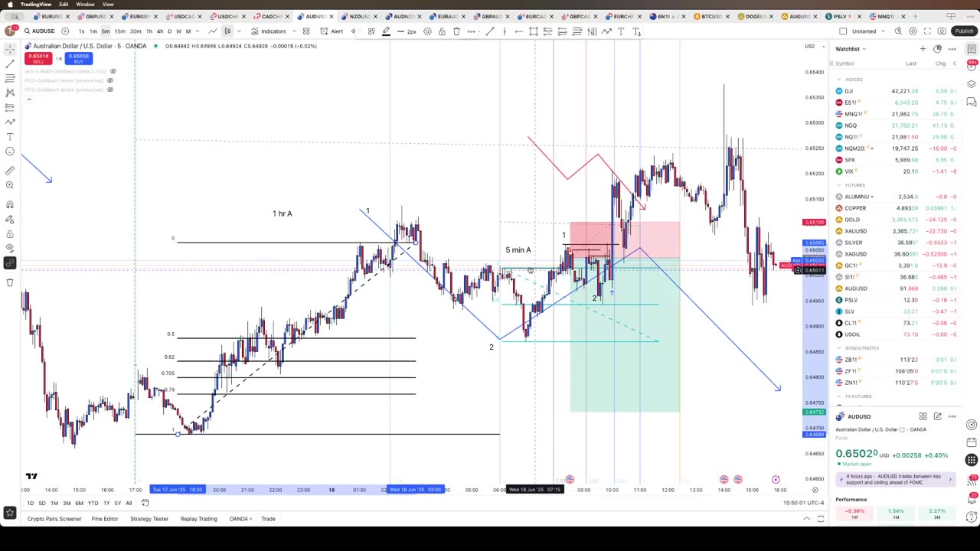Collapse the indicator legend chevron
Screen dimensions: 980x551
28,99
